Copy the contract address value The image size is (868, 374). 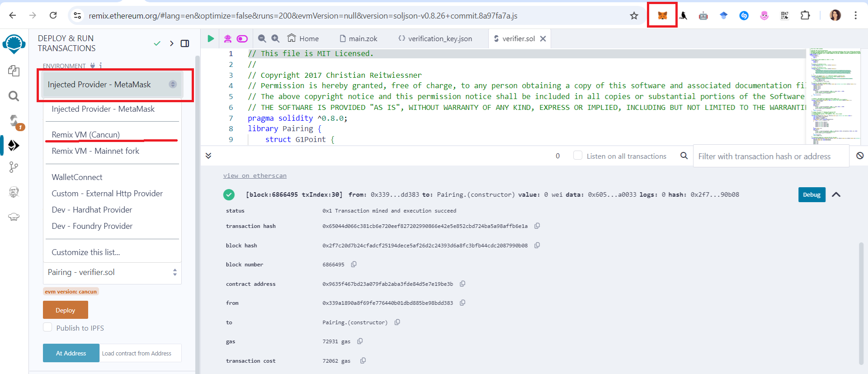click(462, 284)
